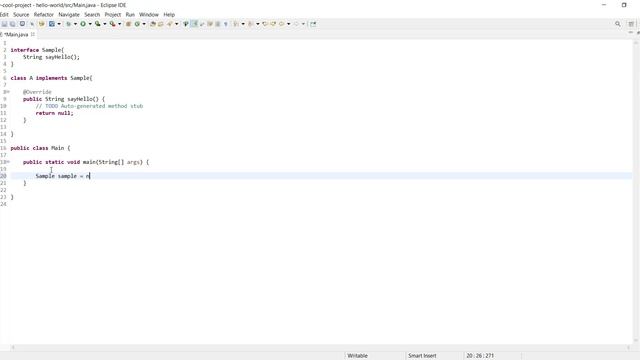Click the flashlight Search toolbar icon
This screenshot has width=640, height=360.
point(169,24)
